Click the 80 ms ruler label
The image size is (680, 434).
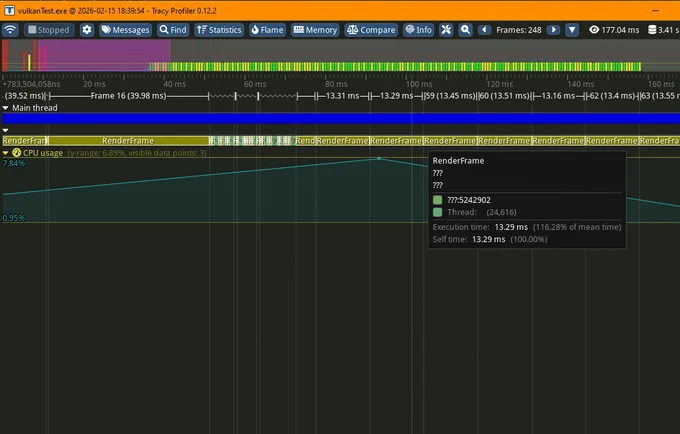(336, 84)
